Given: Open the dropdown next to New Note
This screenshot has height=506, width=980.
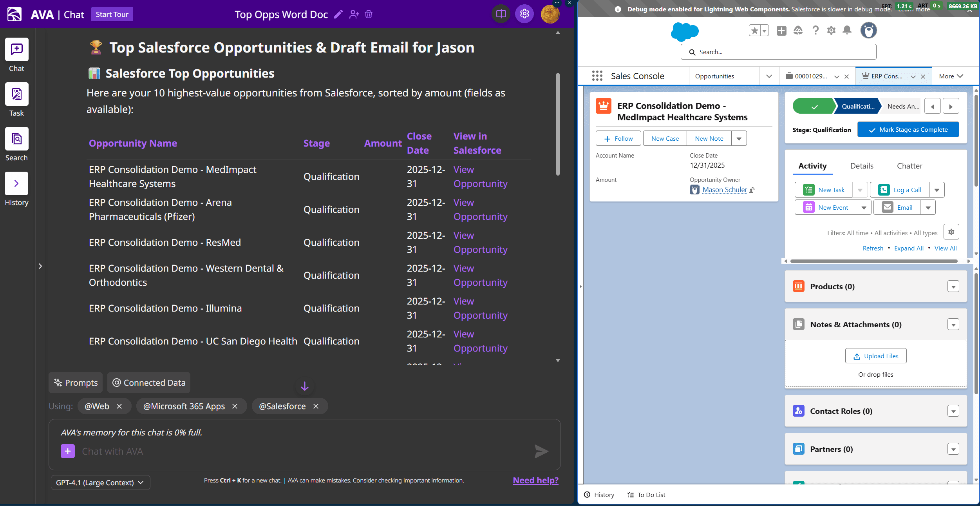Looking at the screenshot, I should pos(739,138).
